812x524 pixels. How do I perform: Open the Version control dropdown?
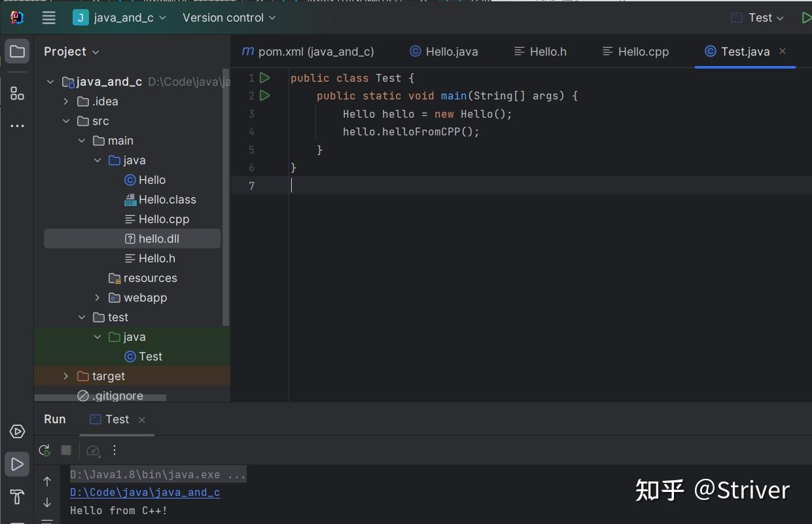click(x=229, y=18)
